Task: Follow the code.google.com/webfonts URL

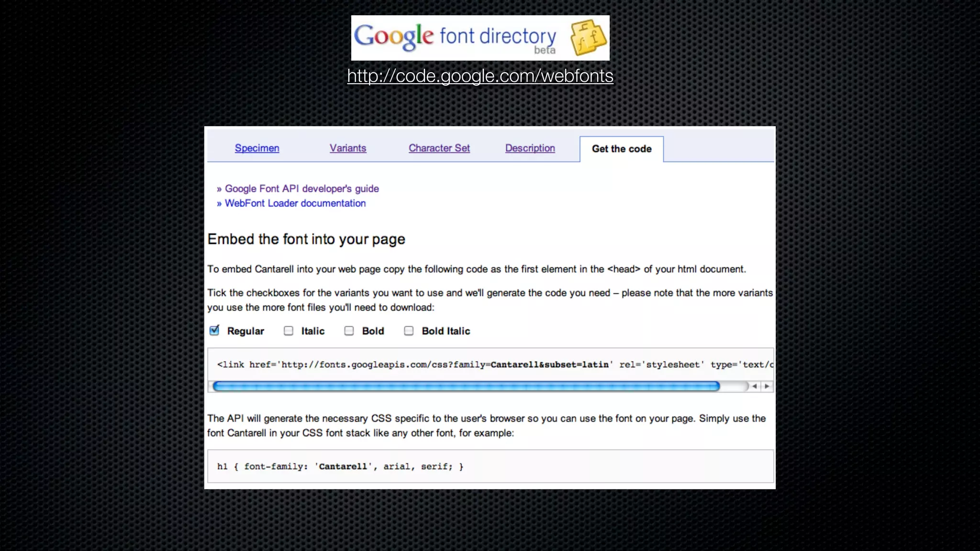Action: pos(480,76)
